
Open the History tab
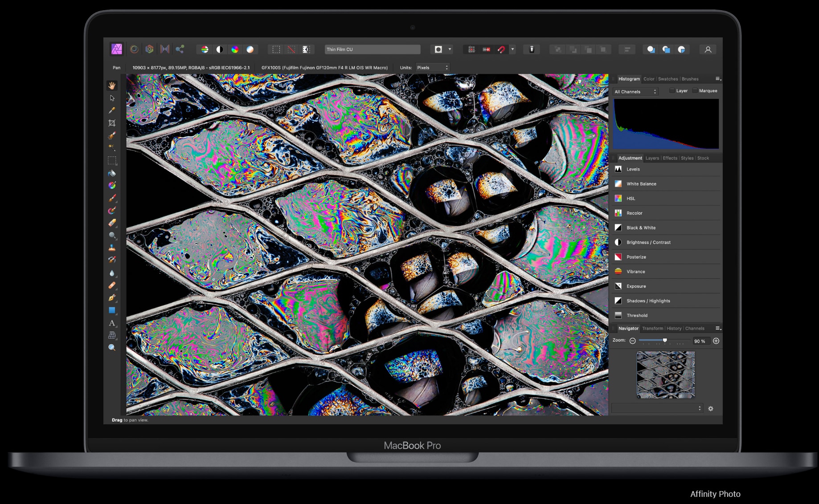coord(674,329)
